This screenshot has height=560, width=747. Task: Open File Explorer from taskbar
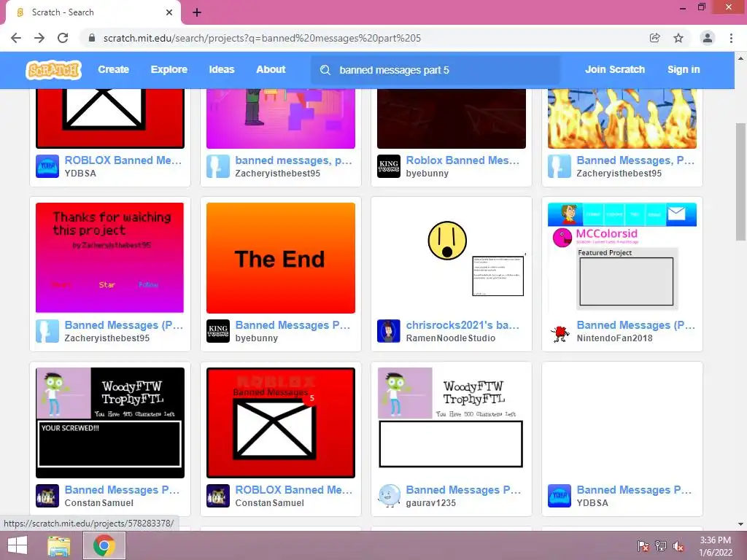[x=59, y=545]
